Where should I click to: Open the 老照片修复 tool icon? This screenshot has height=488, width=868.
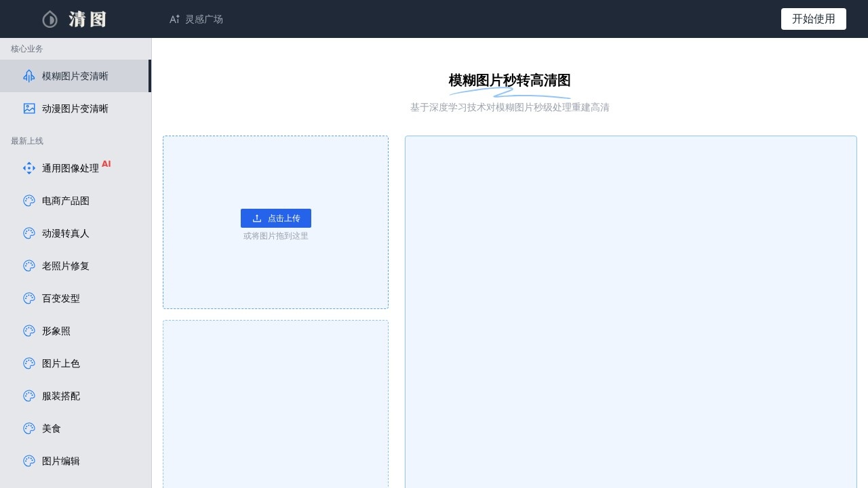pos(28,266)
